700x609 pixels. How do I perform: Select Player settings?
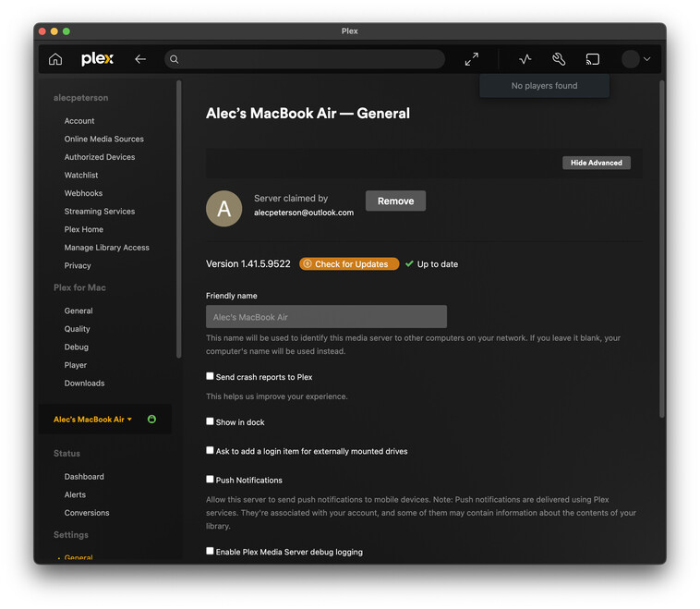coord(76,365)
